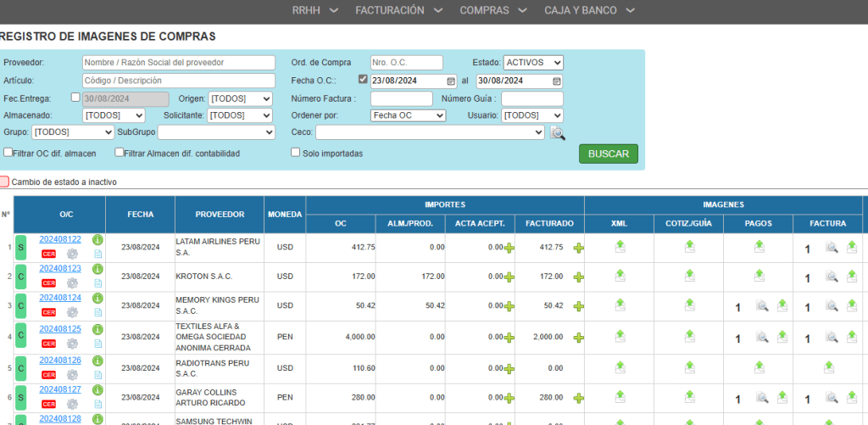Click the green info icon for order 202408122

[97, 240]
